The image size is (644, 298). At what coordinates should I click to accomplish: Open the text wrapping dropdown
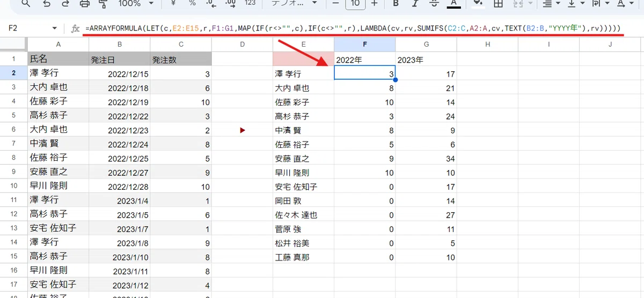pos(599,4)
